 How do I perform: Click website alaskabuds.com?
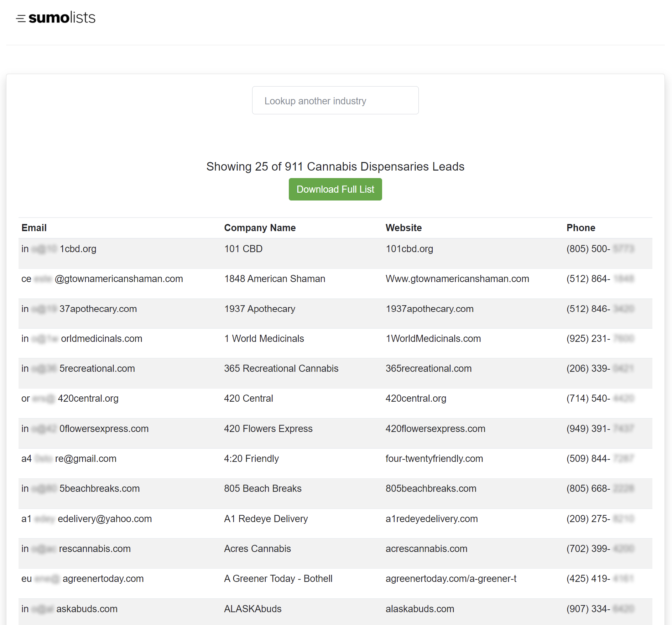[x=420, y=609]
